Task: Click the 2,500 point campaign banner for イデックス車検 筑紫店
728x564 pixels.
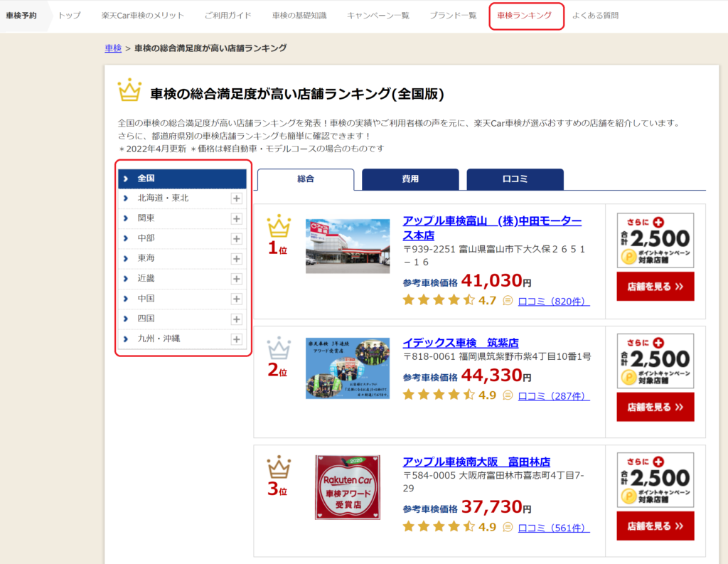Action: tap(655, 361)
